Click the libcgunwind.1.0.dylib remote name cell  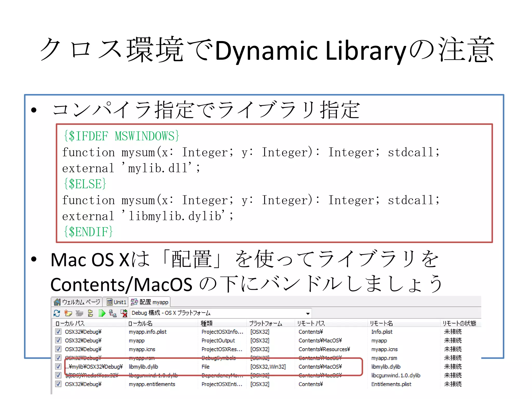(x=396, y=375)
